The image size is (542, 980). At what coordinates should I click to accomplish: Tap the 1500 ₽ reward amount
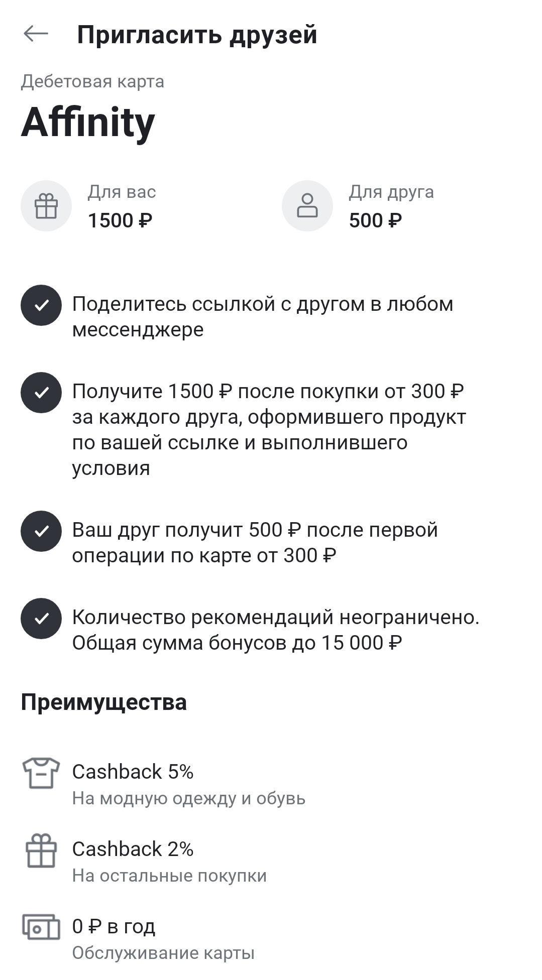coord(120,220)
